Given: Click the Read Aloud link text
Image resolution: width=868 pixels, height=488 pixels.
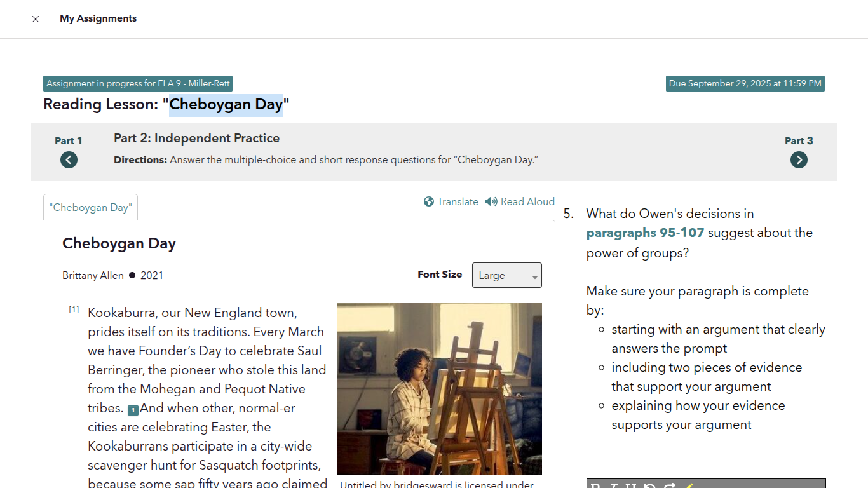Looking at the screenshot, I should click(x=527, y=201).
